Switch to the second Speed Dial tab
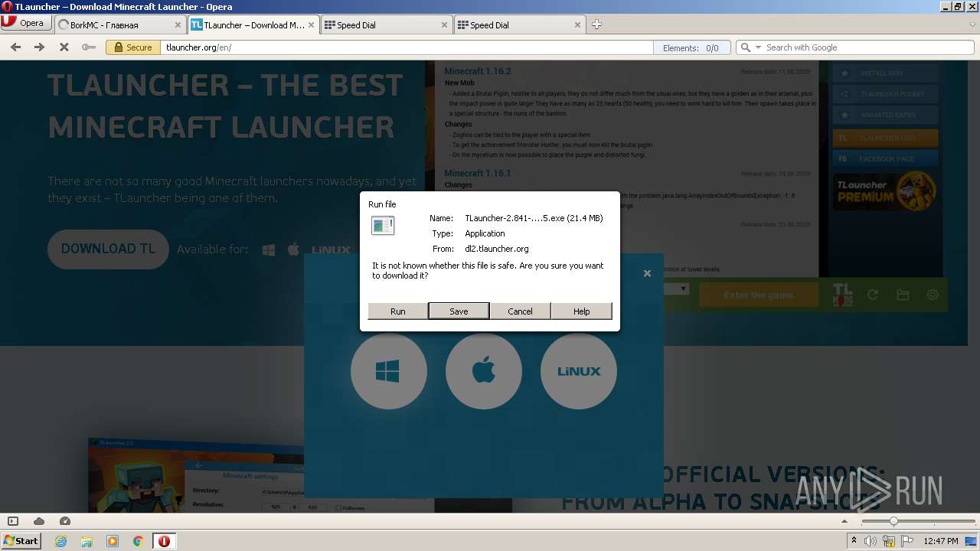The height and width of the screenshot is (551, 980). pos(519,24)
